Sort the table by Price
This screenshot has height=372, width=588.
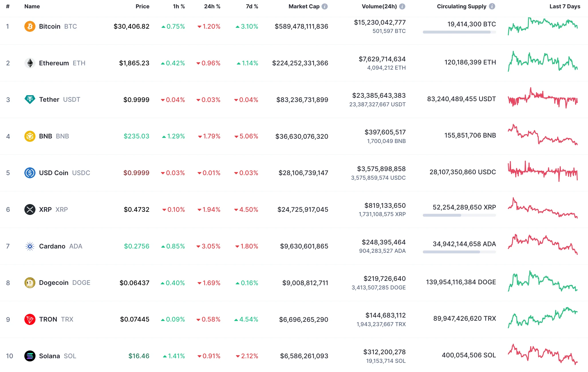pos(142,6)
